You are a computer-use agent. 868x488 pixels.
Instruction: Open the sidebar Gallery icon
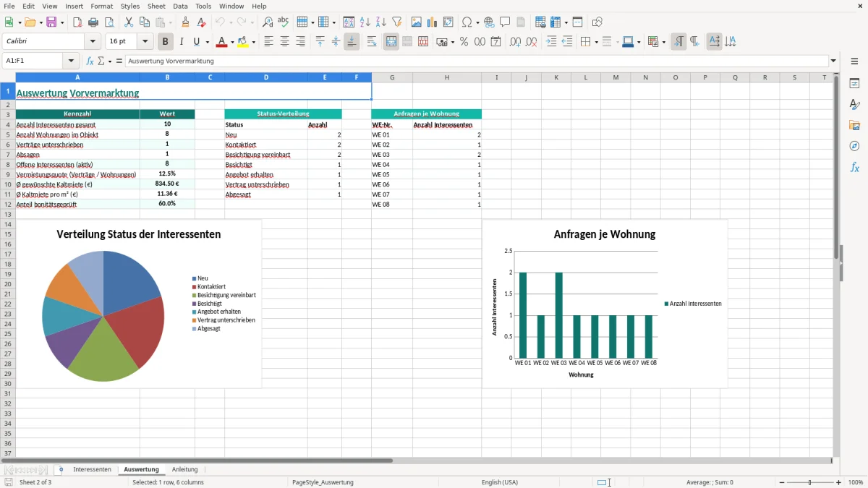[854, 125]
